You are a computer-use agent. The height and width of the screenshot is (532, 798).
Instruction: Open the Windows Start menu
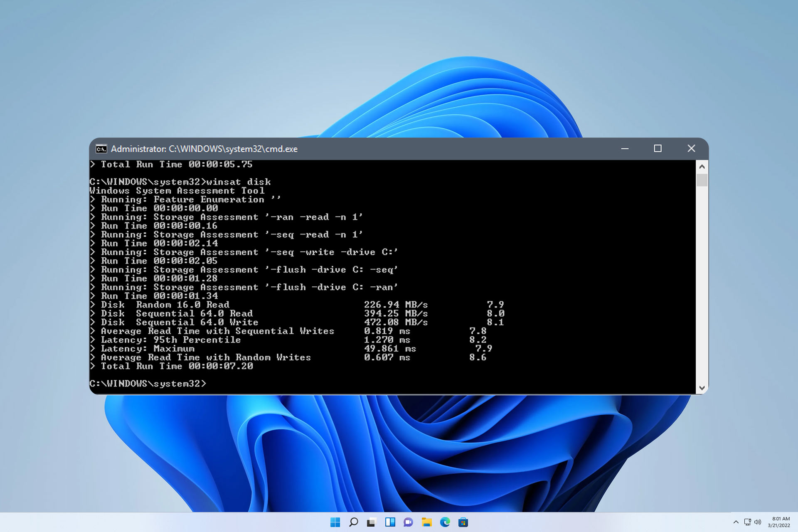pyautogui.click(x=335, y=522)
